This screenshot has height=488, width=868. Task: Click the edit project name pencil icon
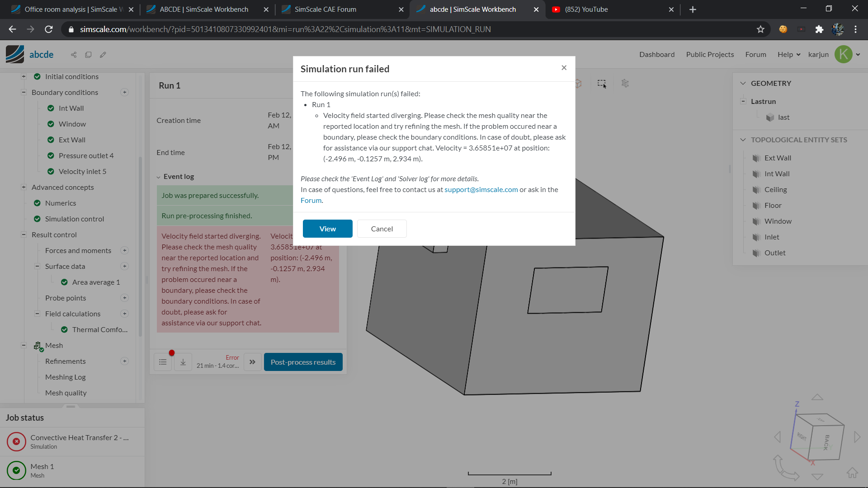(103, 55)
